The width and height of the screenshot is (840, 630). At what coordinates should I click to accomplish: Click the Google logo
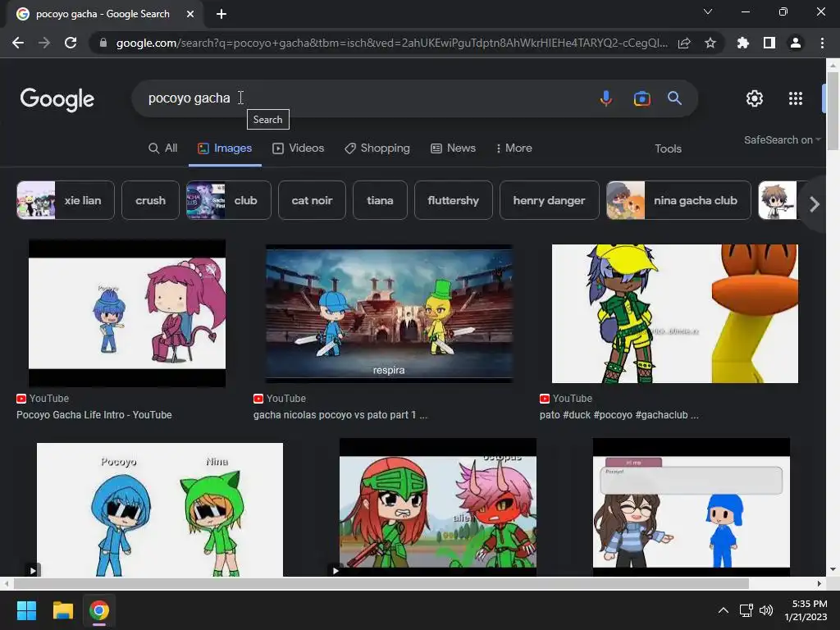57,99
